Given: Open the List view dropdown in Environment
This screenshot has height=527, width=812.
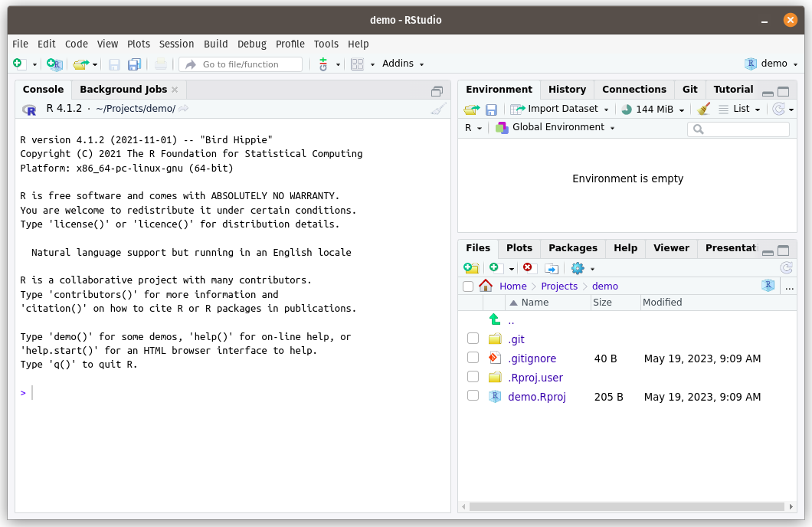Looking at the screenshot, I should tap(739, 109).
